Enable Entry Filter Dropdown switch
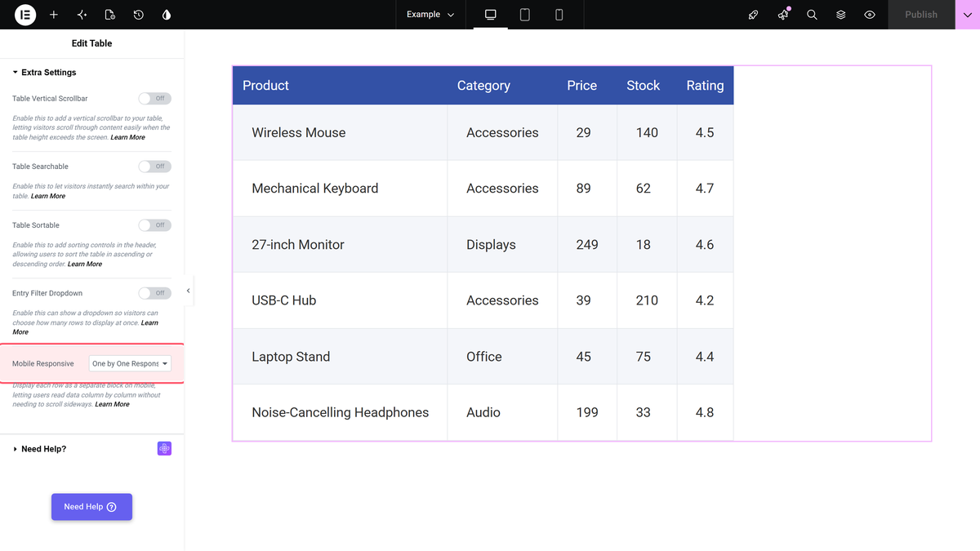 pyautogui.click(x=154, y=293)
